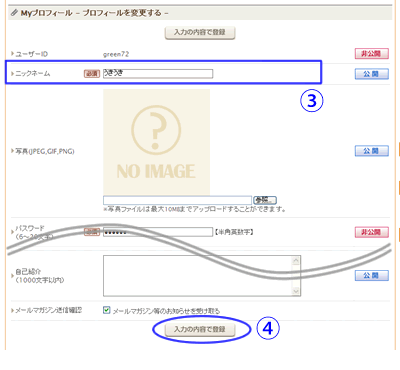
Task: Click the bottom 入力の内容で登録 button
Action: 200,329
